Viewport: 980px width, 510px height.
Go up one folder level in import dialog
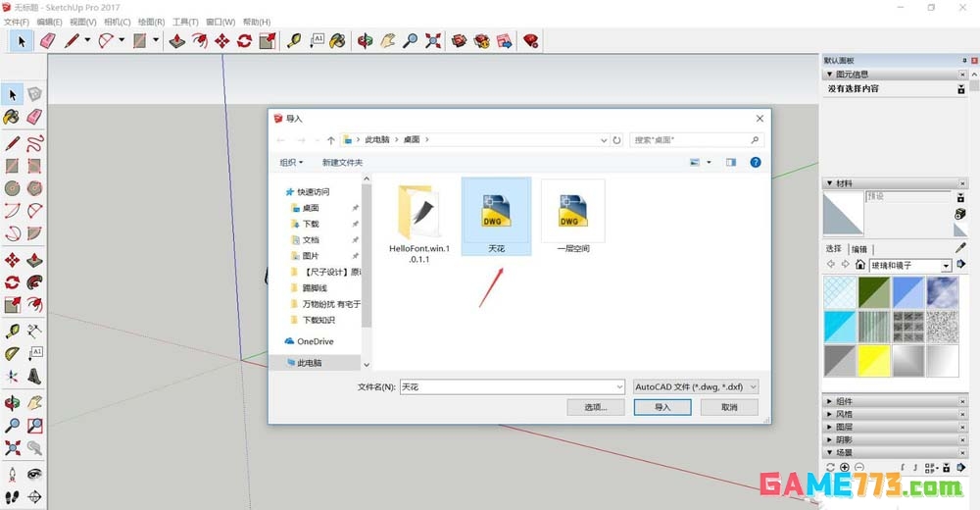pyautogui.click(x=330, y=140)
